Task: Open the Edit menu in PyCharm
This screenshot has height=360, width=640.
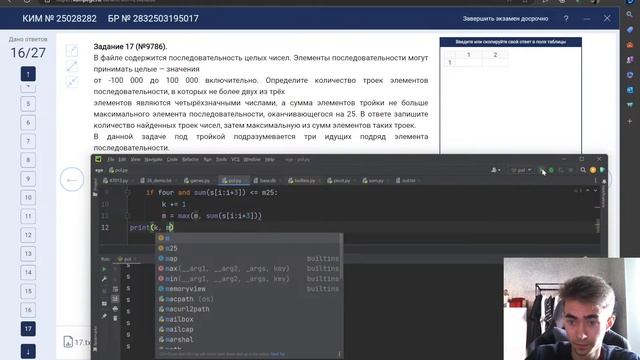Action: (122, 160)
